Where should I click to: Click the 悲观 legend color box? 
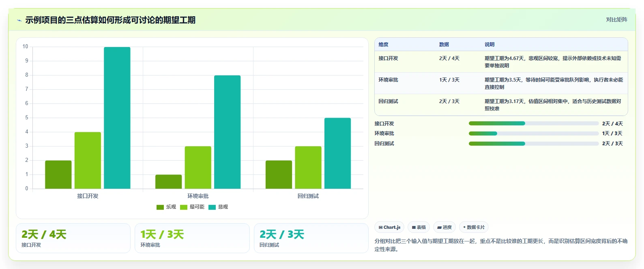[212, 207]
